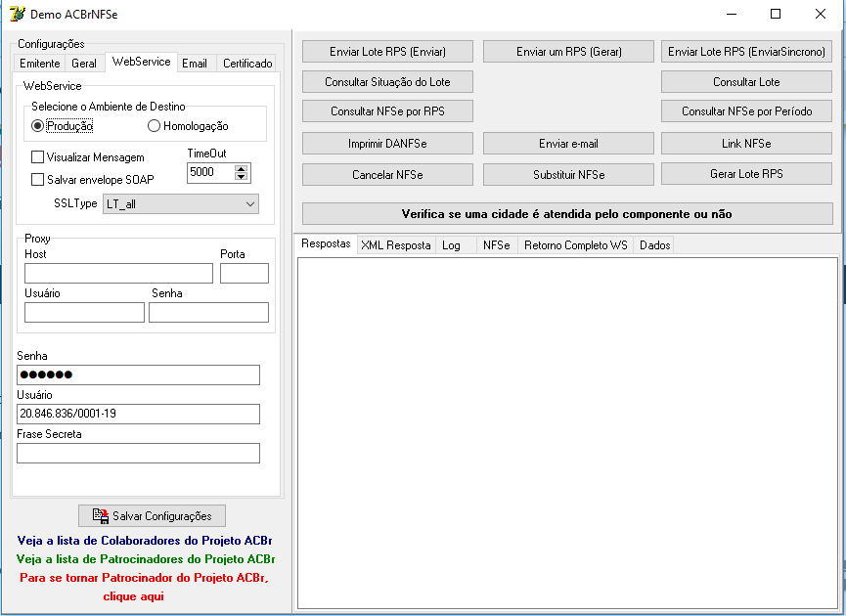846x616 pixels.
Task: Focus the Frase Secreta field
Action: (x=138, y=453)
